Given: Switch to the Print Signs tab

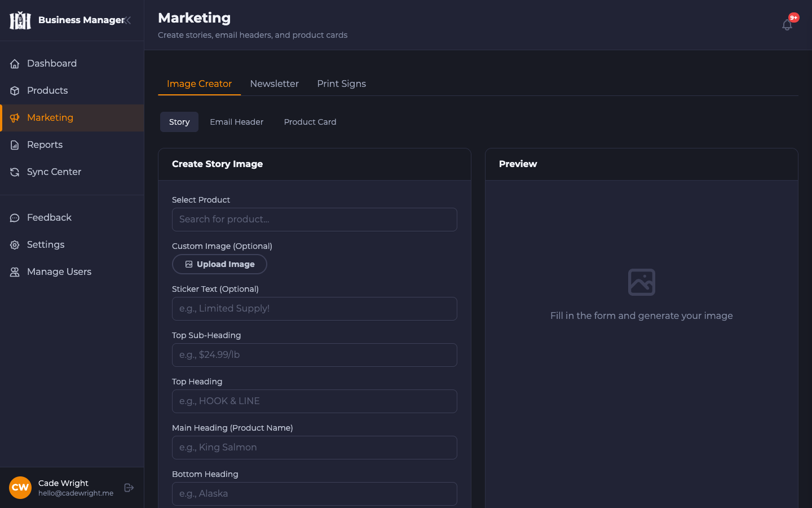Looking at the screenshot, I should point(342,84).
